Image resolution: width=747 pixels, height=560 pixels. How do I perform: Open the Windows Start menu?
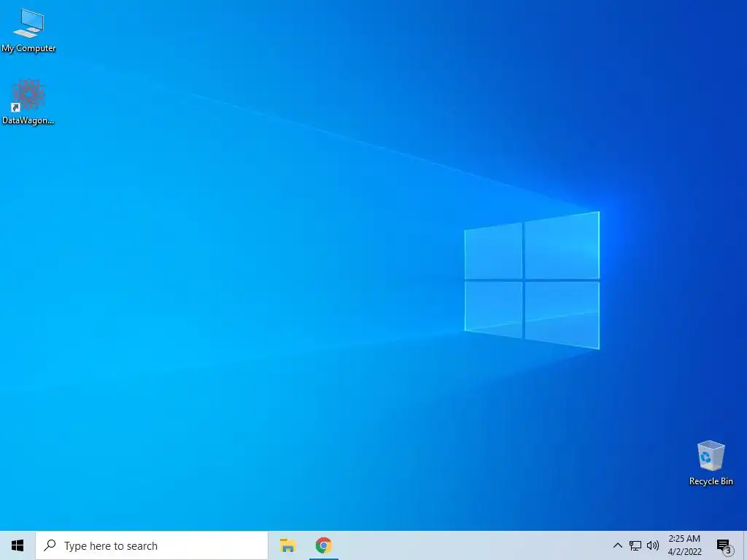click(x=18, y=545)
